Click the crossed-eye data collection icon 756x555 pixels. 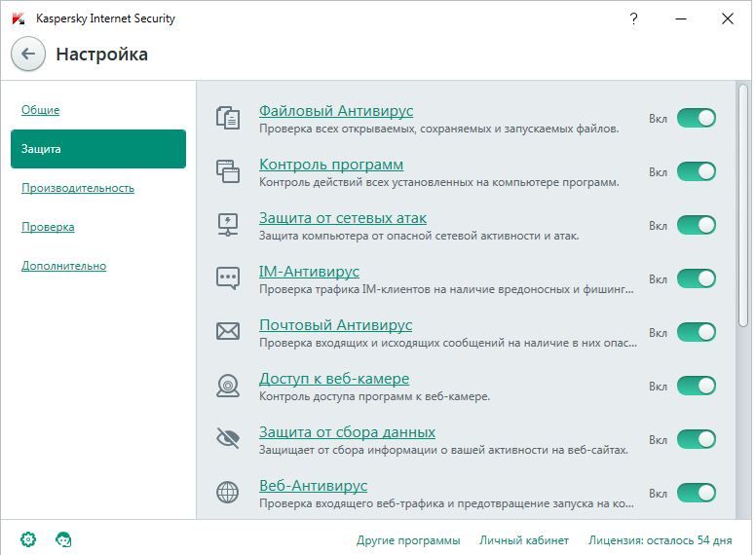(x=227, y=439)
